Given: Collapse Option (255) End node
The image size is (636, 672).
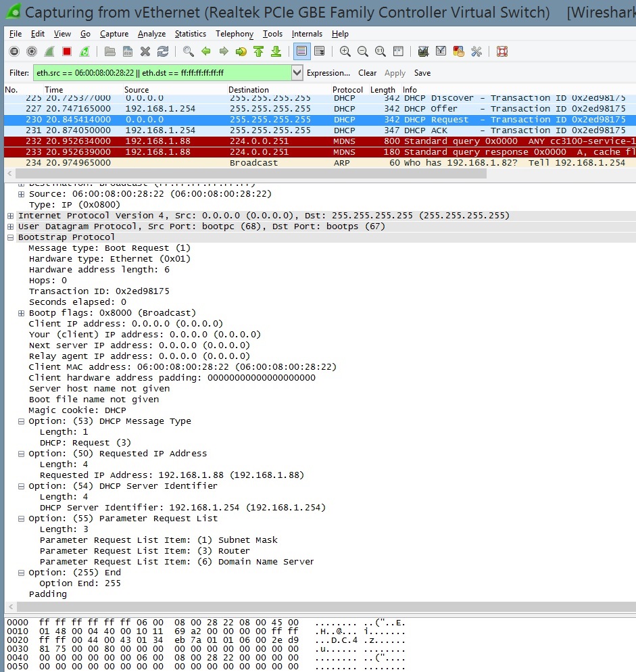Looking at the screenshot, I should pyautogui.click(x=21, y=573).
